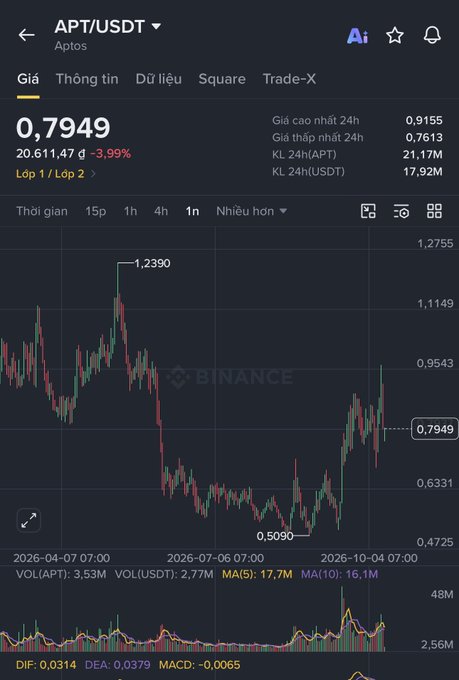Open the Lớp 1 / Lớp 2 chevron
Image resolution: width=459 pixels, height=680 pixels.
(x=93, y=174)
